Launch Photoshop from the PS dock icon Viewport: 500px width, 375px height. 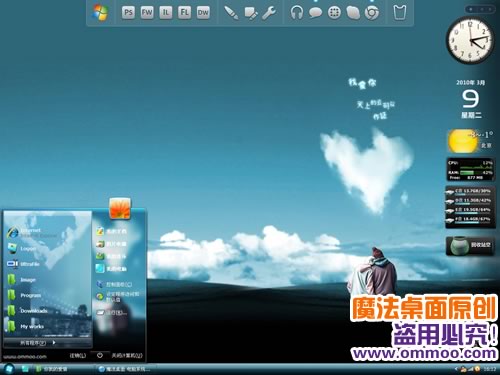128,13
